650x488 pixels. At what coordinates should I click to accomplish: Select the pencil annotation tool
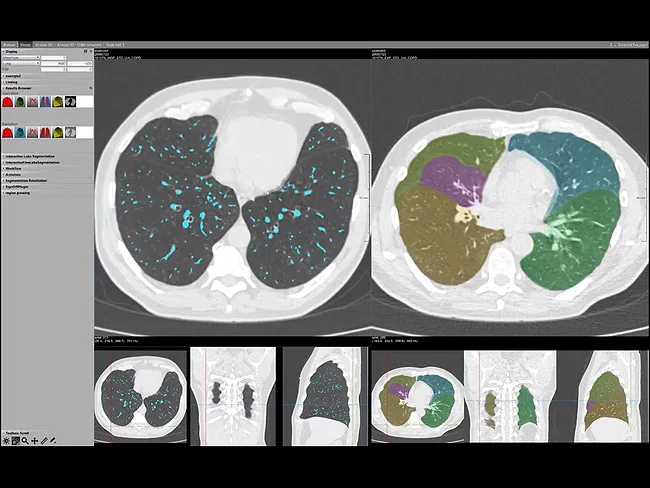click(53, 441)
